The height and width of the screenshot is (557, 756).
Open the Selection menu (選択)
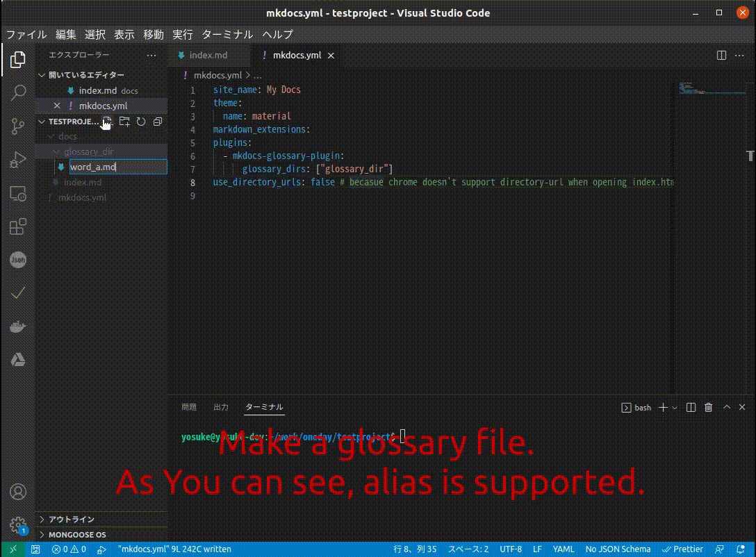point(95,35)
